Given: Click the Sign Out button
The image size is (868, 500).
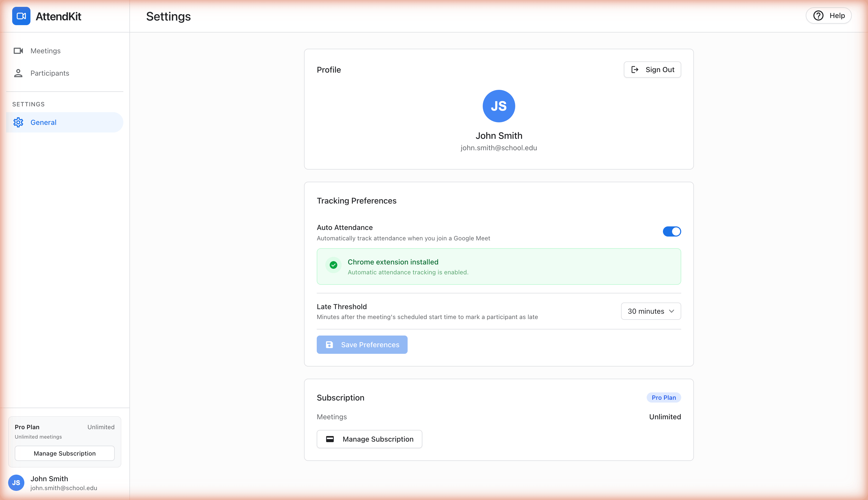Looking at the screenshot, I should pos(652,70).
